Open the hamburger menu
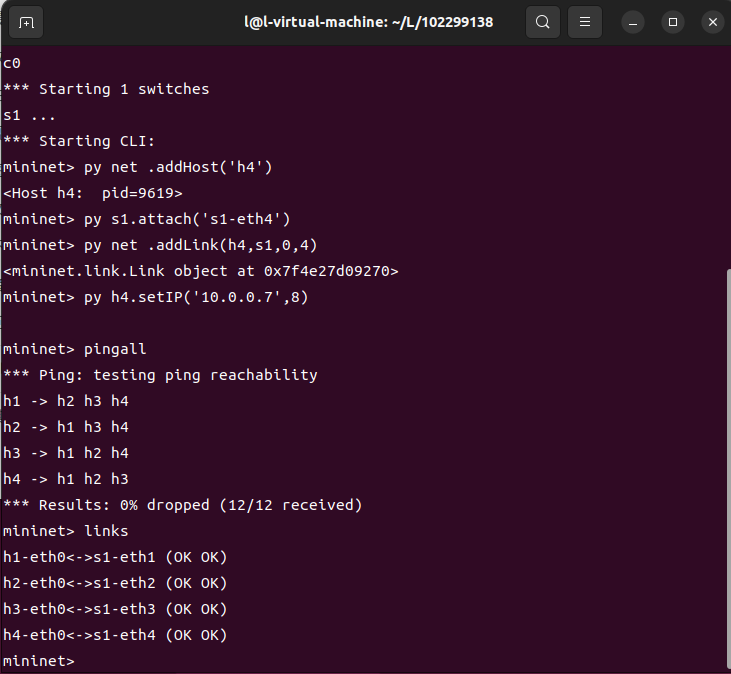The height and width of the screenshot is (674, 731). pyautogui.click(x=585, y=22)
